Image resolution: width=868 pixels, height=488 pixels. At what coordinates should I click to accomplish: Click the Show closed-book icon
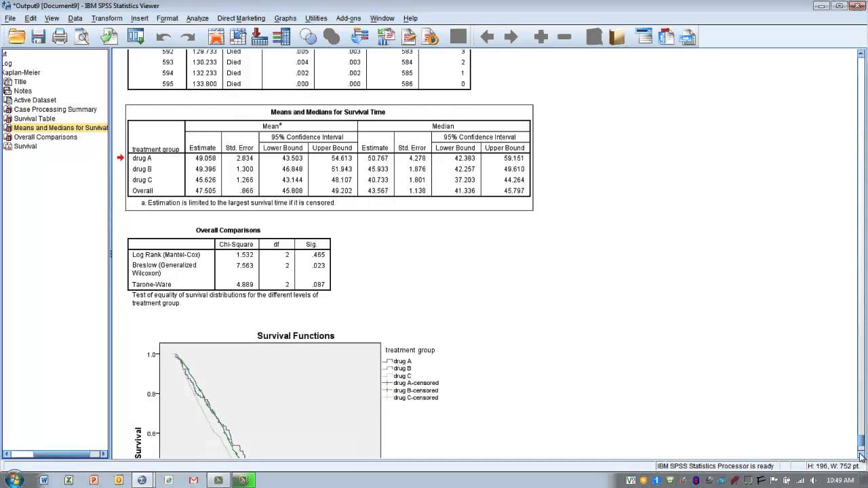594,37
